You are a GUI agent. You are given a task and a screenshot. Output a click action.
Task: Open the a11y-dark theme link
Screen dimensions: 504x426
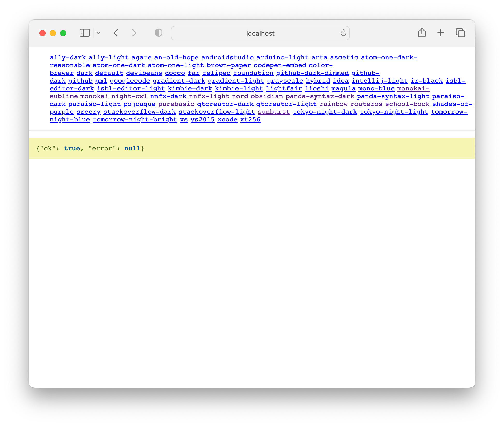[x=68, y=58]
